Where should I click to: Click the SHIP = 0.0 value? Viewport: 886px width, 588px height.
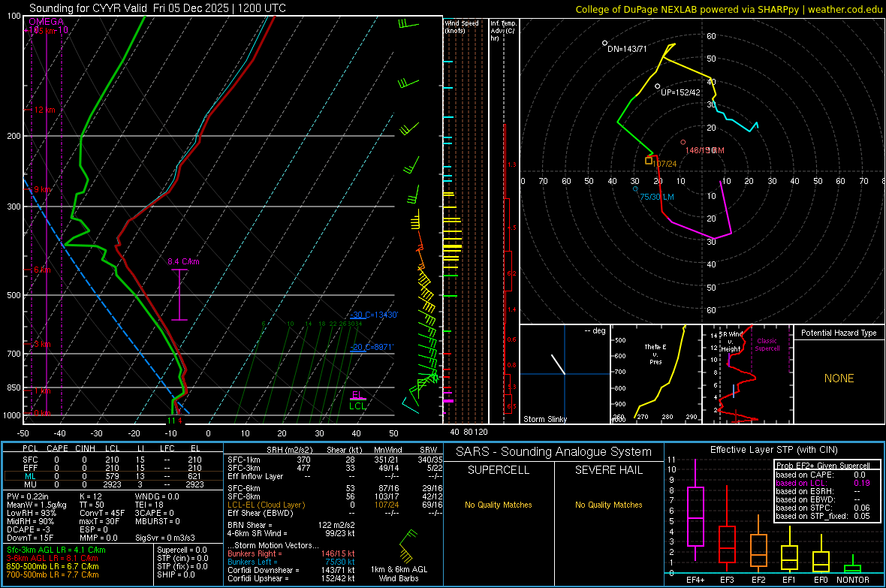pos(176,574)
